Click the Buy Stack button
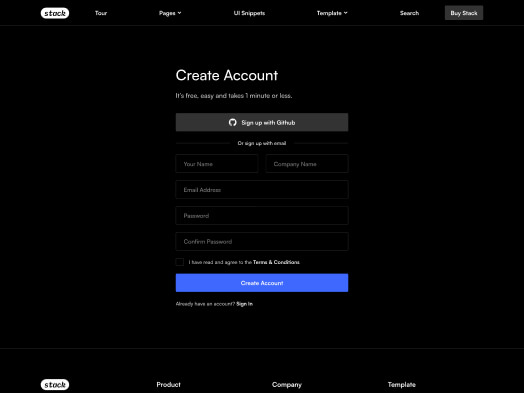 (464, 13)
